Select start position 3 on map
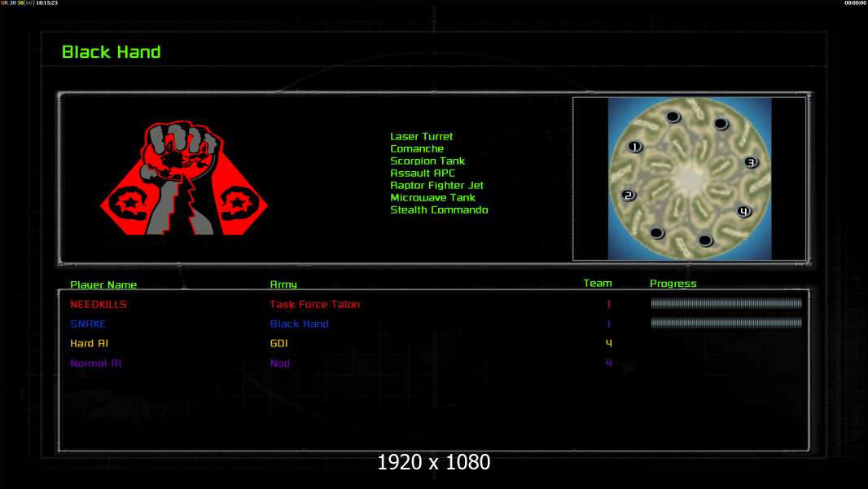The image size is (868, 489). 751,162
